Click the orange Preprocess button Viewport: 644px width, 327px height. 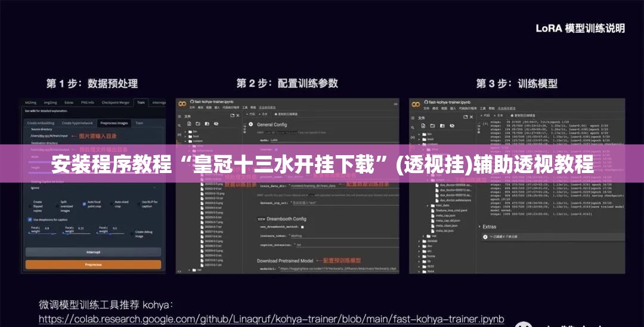point(93,265)
